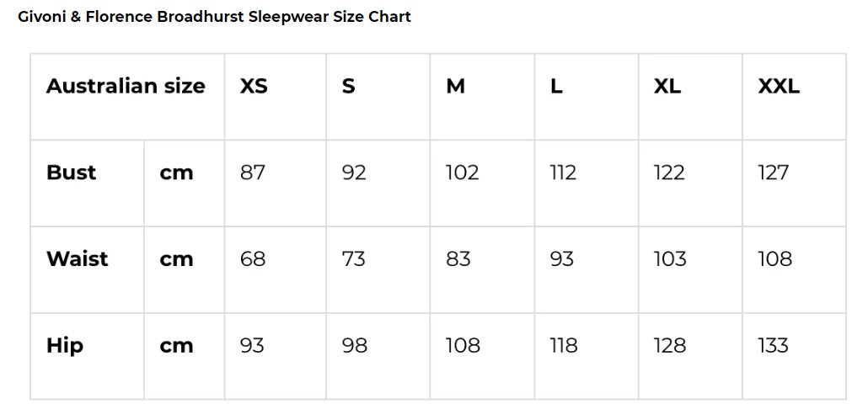Select the S size column header
The height and width of the screenshot is (415, 868).
(x=349, y=86)
